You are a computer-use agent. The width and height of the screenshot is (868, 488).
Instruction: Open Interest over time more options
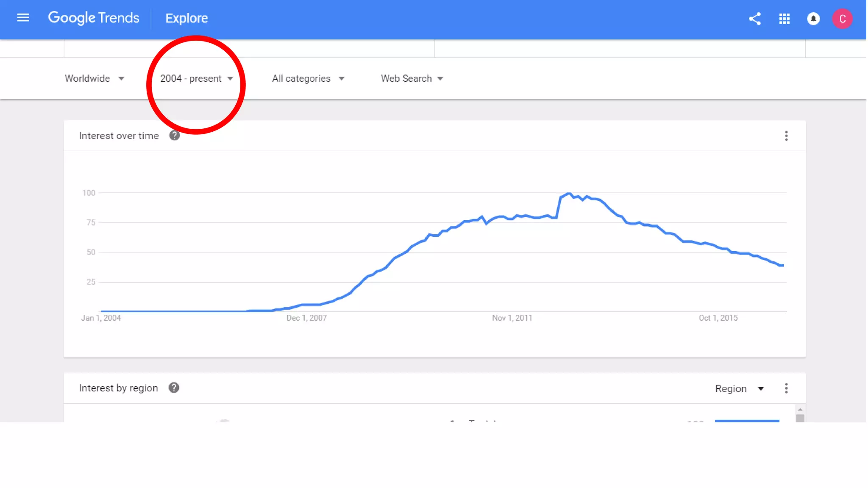coord(786,136)
